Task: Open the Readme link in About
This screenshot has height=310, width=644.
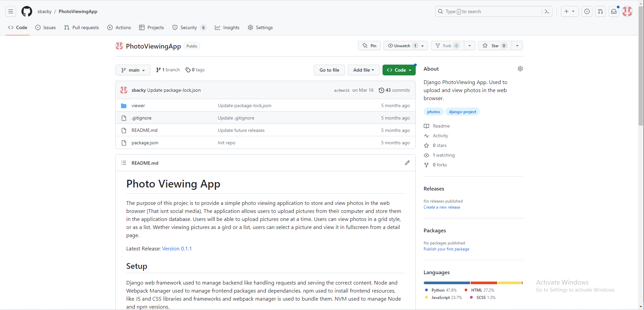Action: [x=437, y=126]
